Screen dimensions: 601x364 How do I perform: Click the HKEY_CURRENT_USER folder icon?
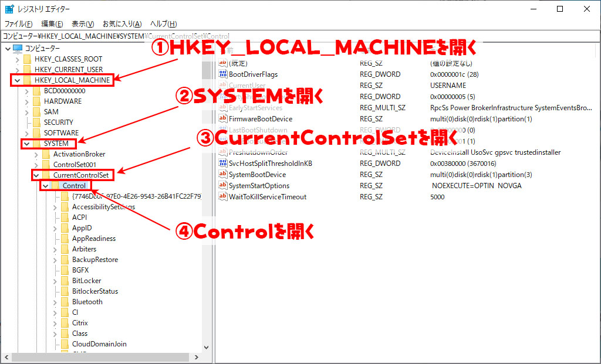(27, 69)
